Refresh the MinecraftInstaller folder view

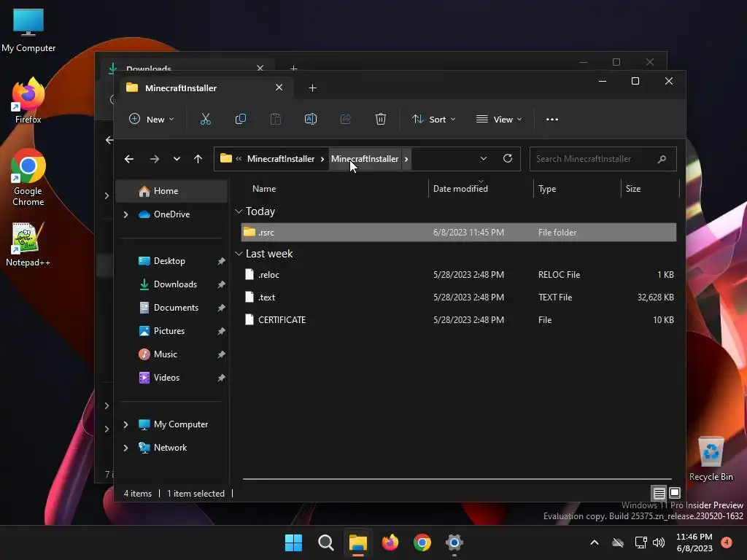click(x=508, y=158)
